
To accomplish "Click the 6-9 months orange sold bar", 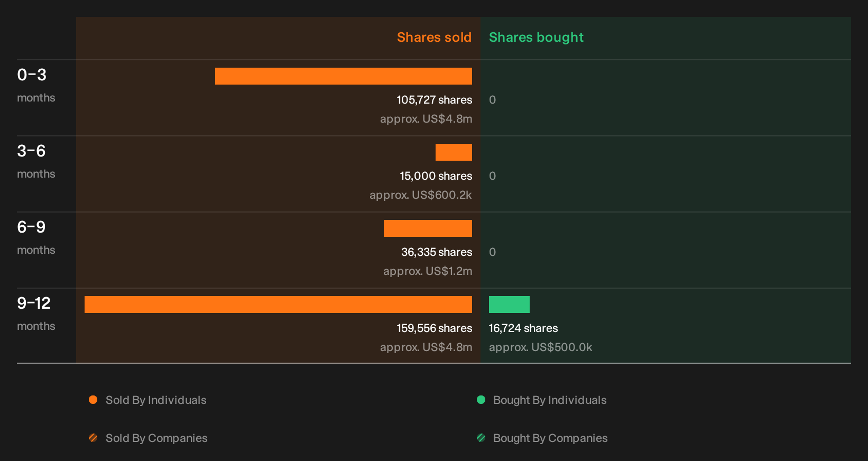I will tap(428, 228).
